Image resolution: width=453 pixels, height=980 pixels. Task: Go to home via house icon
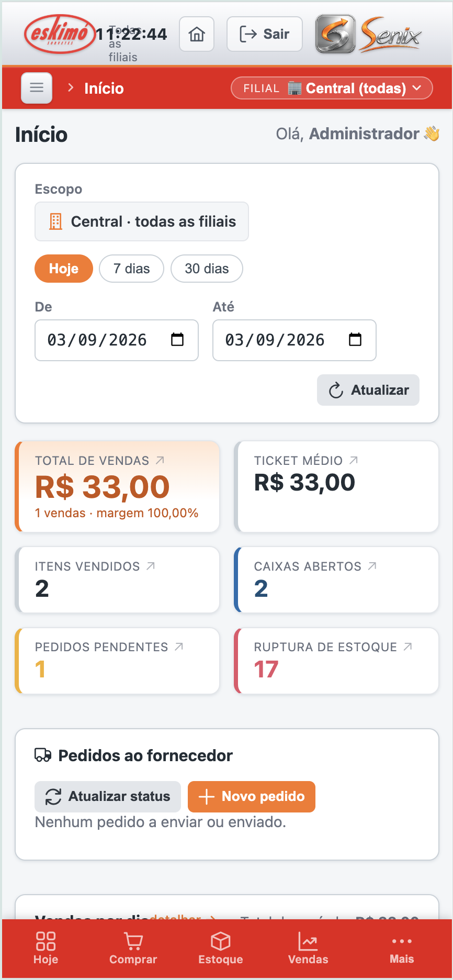[197, 35]
